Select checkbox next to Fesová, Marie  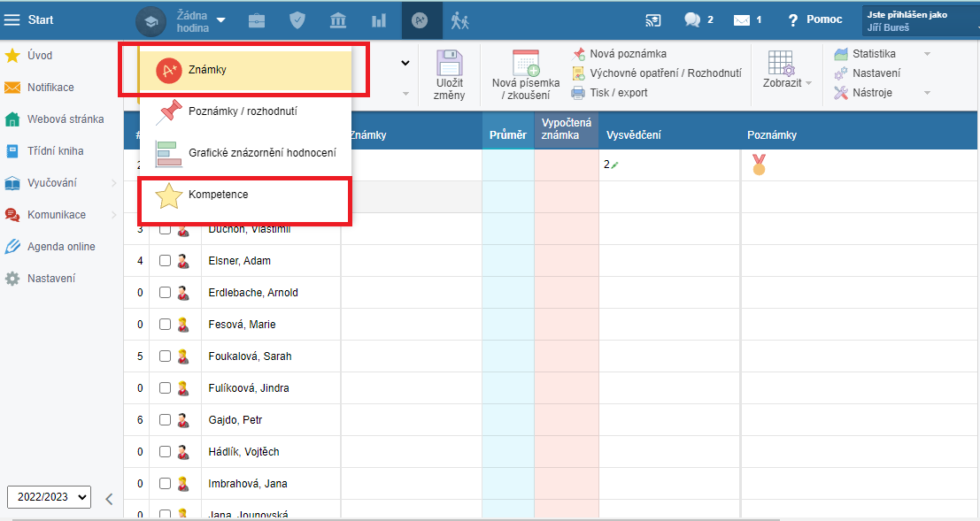165,325
